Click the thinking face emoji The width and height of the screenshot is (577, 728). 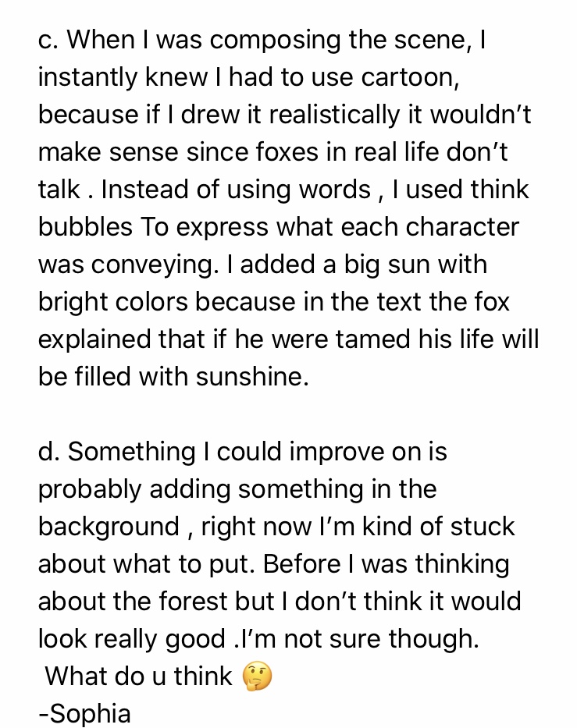[x=257, y=677]
